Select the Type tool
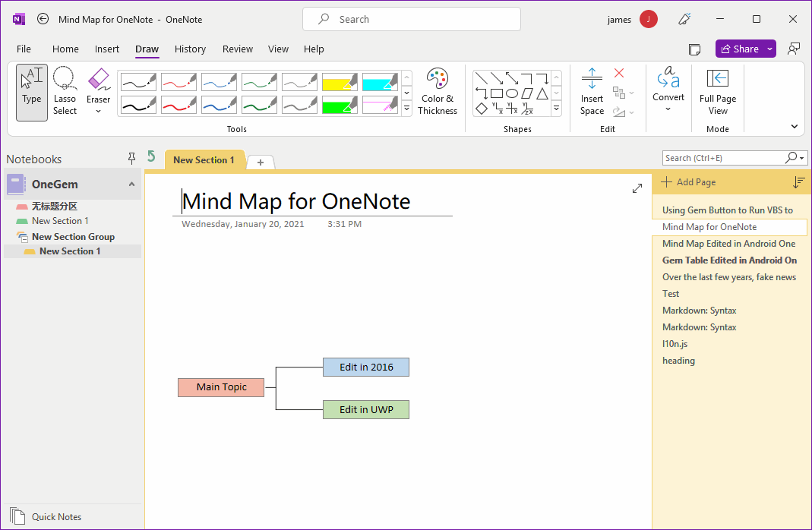Screen dimensions: 812x530 [x=32, y=92]
